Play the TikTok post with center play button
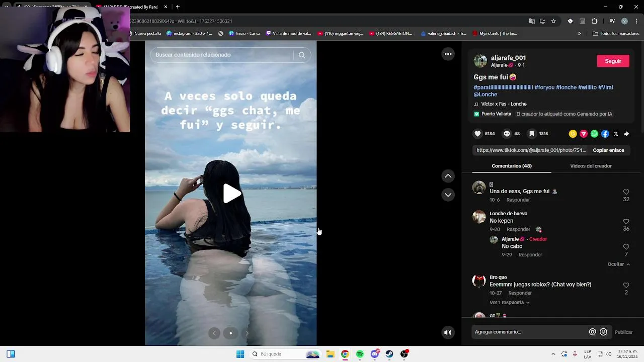Viewport: 644px width, 362px height. click(232, 194)
